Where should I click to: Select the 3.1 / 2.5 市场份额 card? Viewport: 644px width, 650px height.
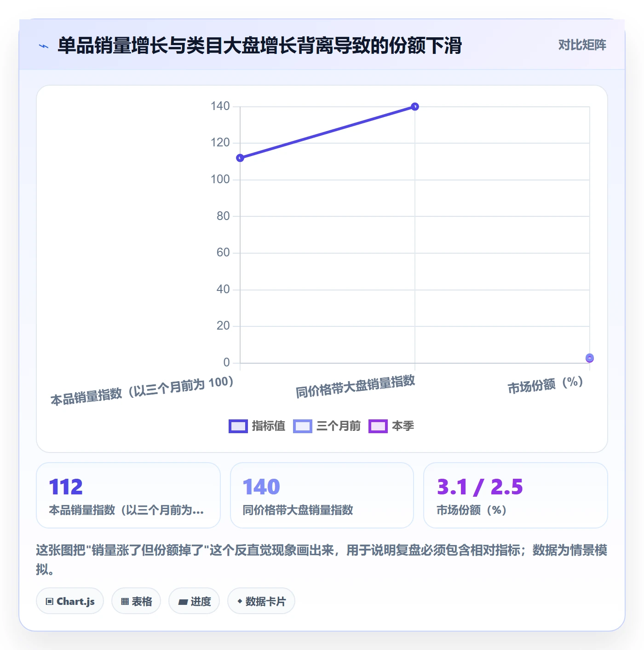click(x=516, y=495)
